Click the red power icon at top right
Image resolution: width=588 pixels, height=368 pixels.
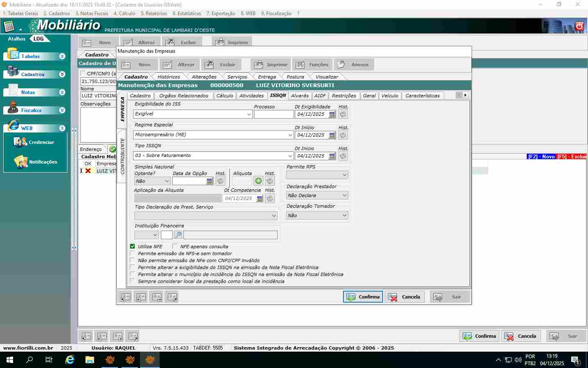point(579,26)
